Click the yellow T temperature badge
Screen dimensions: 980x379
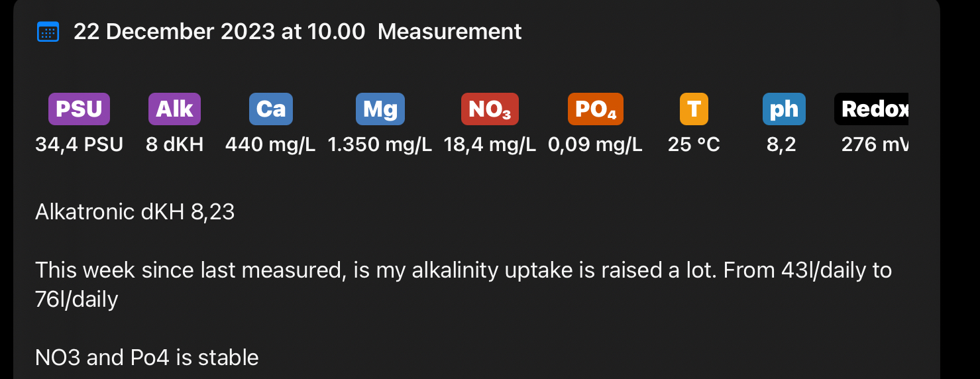click(694, 109)
